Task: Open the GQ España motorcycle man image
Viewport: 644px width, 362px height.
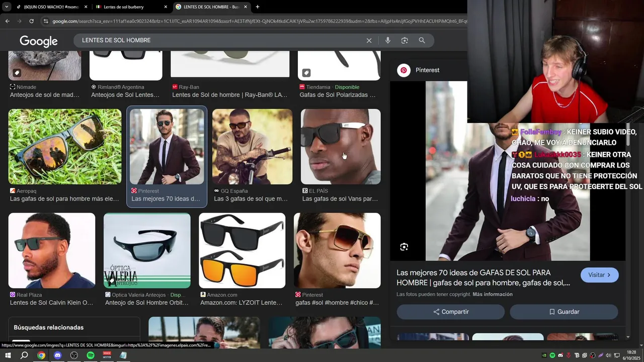Action: 252,146
